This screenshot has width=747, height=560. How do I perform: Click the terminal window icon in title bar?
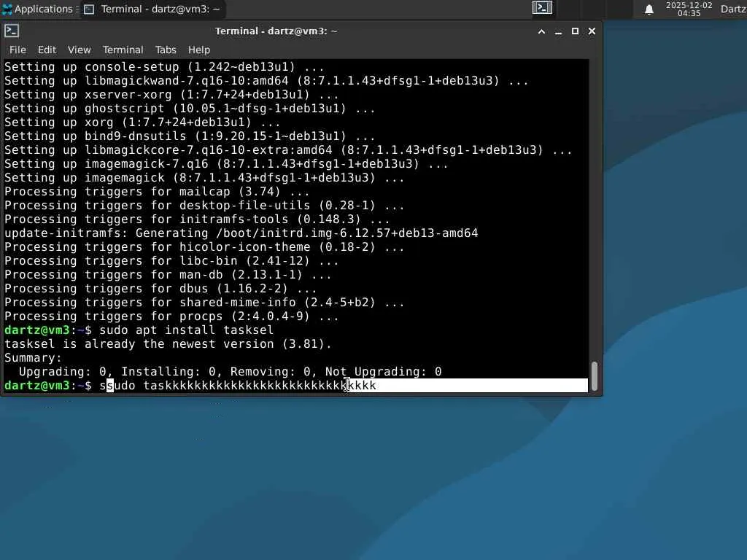pos(12,31)
